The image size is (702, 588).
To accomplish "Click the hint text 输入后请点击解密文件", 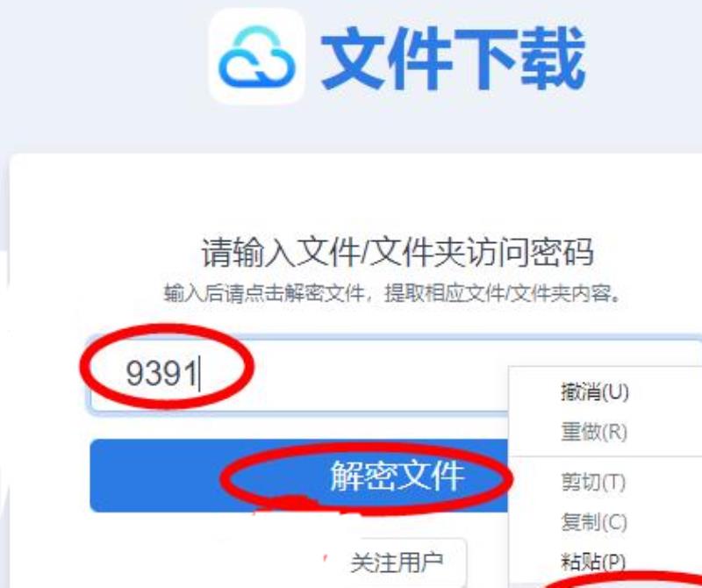I will click(265, 294).
